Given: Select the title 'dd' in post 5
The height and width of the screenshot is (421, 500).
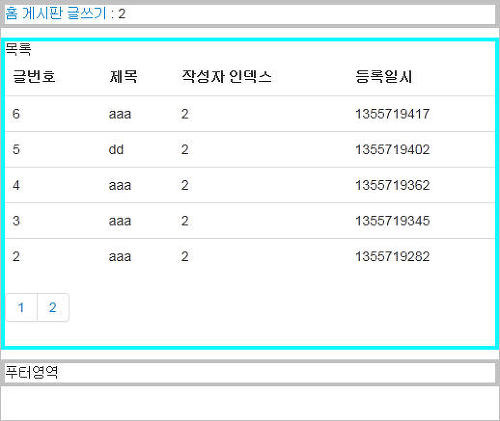Looking at the screenshot, I should click(x=116, y=149).
